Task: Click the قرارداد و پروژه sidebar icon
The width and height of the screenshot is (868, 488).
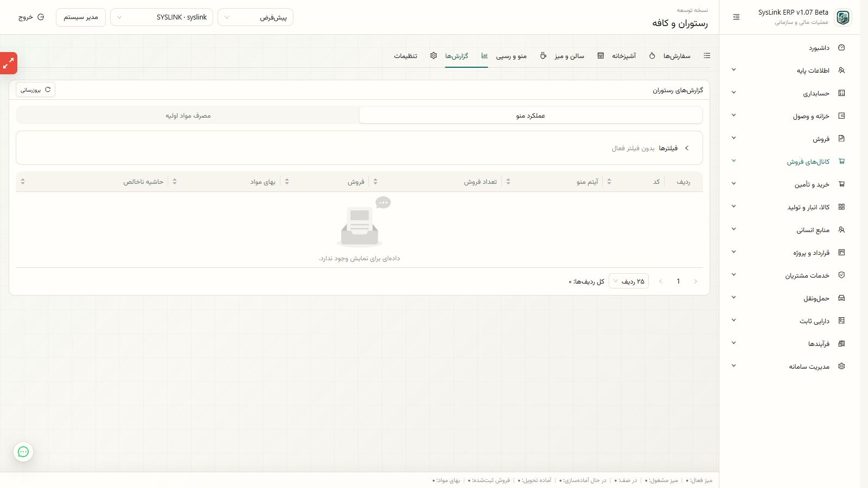Action: (841, 253)
